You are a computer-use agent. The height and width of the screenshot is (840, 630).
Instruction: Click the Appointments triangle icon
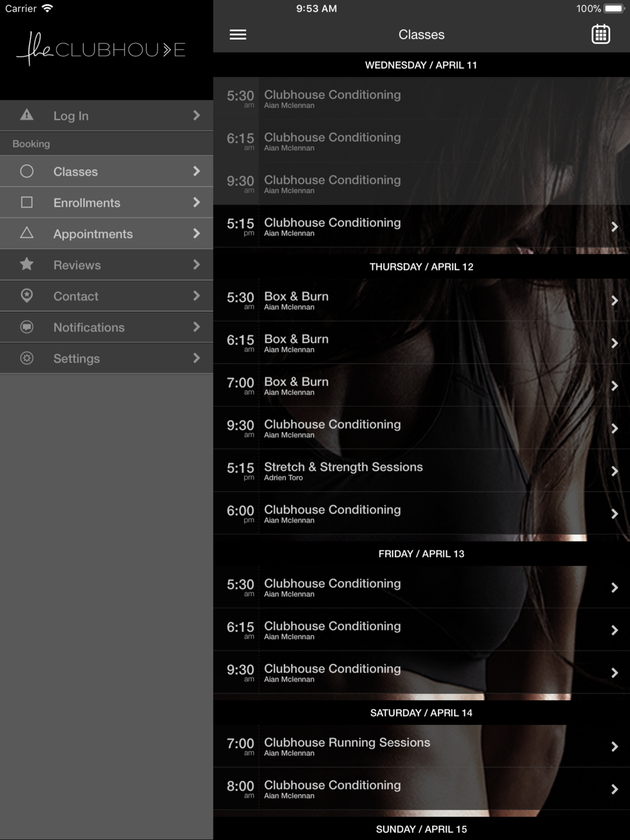pos(26,233)
